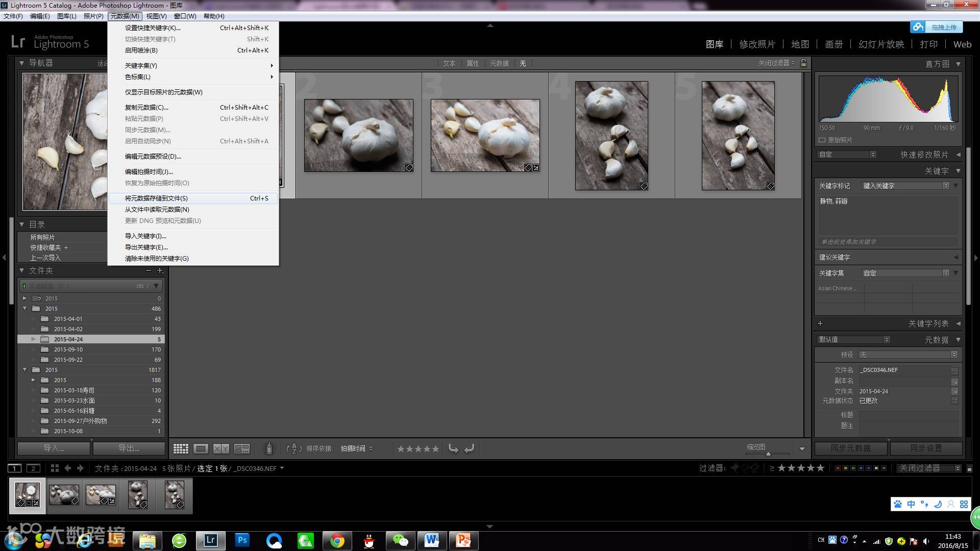
Task: Click rotate photo counter-clockwise arrow
Action: coord(453,448)
